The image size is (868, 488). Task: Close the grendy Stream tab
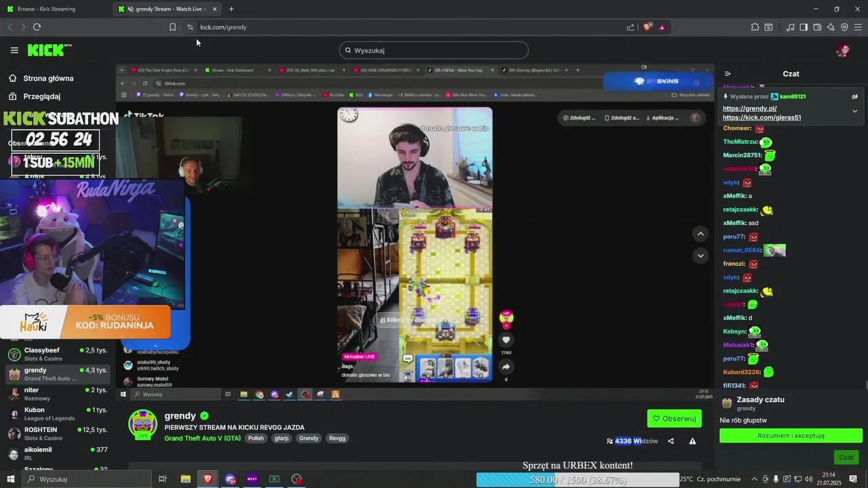pyautogui.click(x=214, y=9)
